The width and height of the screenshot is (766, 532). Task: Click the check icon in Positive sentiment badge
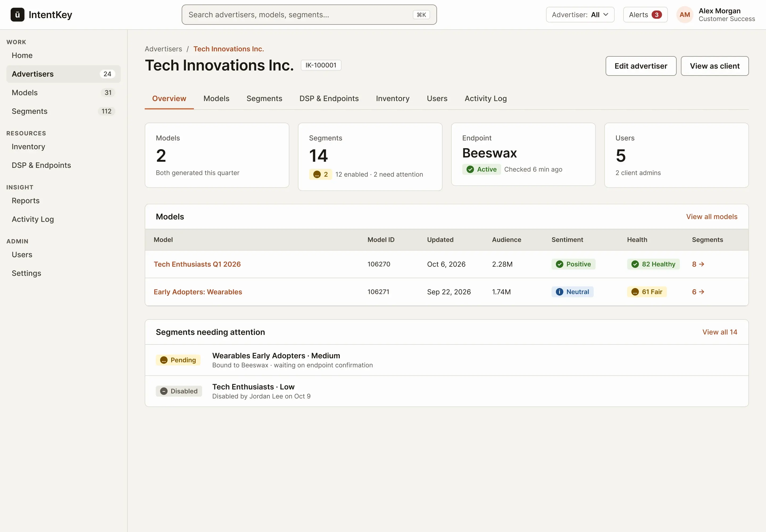559,264
